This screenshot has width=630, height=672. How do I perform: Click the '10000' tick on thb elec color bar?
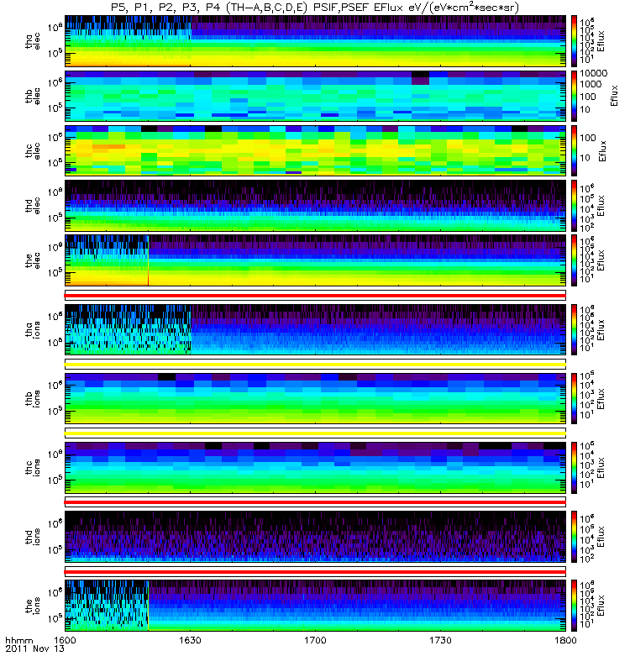pos(594,73)
